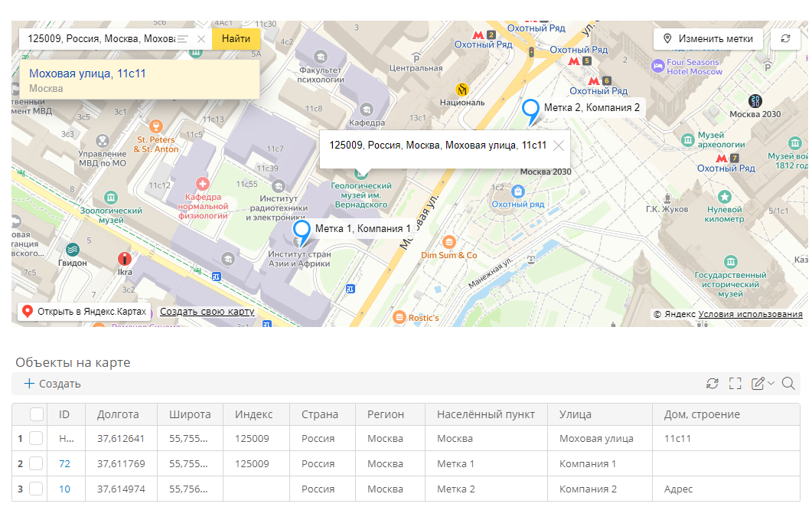The image size is (812, 507).
Task: Open search options list icon
Action: click(183, 39)
